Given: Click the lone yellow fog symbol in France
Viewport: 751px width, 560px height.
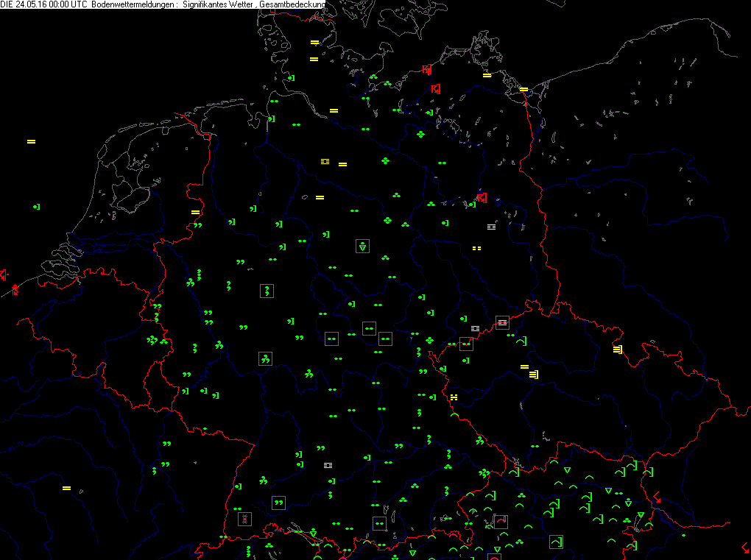Looking at the screenshot, I should (x=66, y=488).
